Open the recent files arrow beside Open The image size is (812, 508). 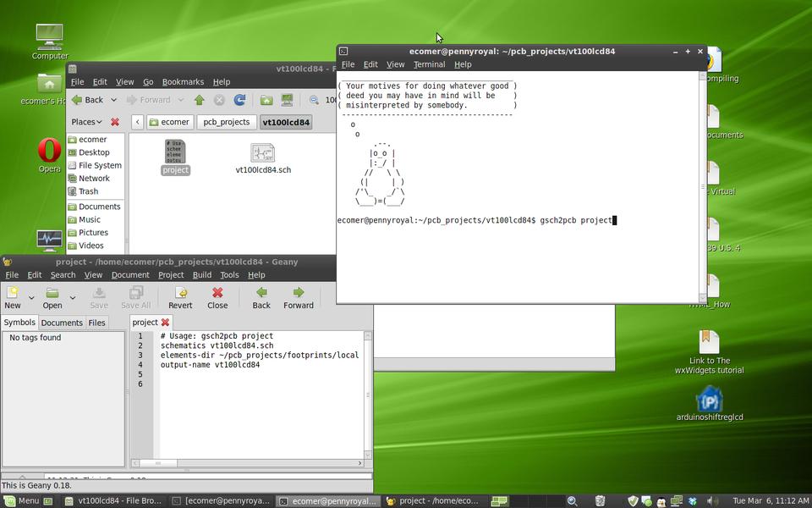pyautogui.click(x=73, y=297)
